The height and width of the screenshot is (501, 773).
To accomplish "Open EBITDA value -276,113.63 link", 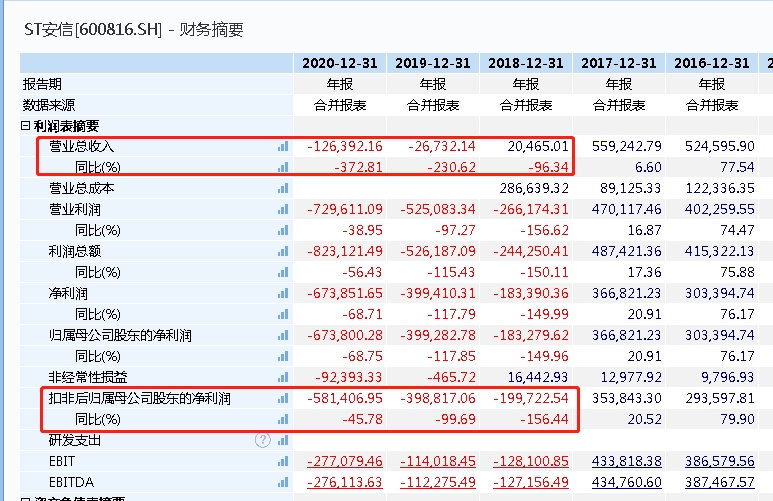I will [345, 482].
